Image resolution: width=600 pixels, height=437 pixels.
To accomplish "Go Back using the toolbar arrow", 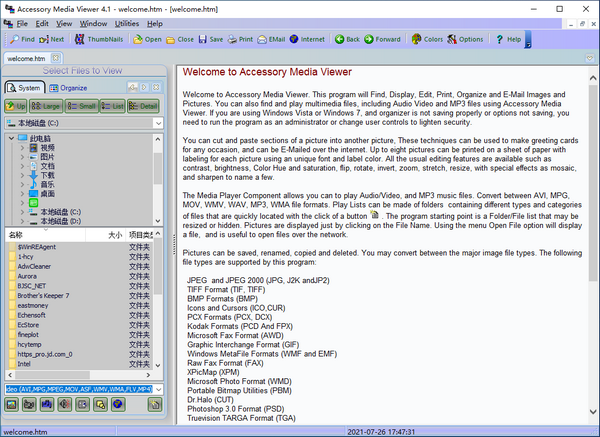I will [x=347, y=39].
